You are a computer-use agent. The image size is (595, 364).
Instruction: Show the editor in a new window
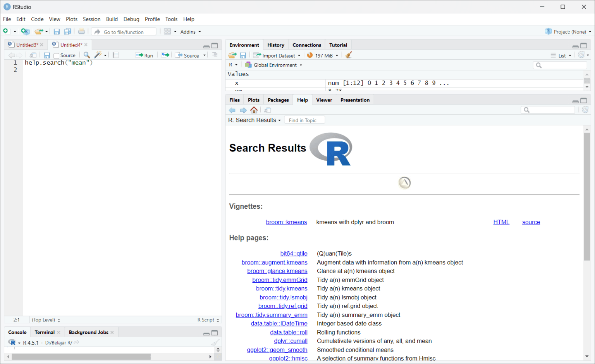click(x=33, y=55)
